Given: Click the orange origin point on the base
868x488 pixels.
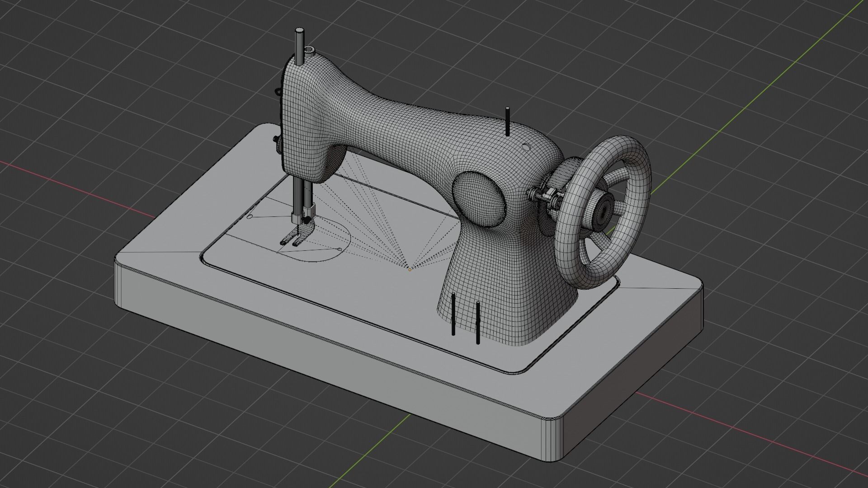Looking at the screenshot, I should pyautogui.click(x=410, y=270).
